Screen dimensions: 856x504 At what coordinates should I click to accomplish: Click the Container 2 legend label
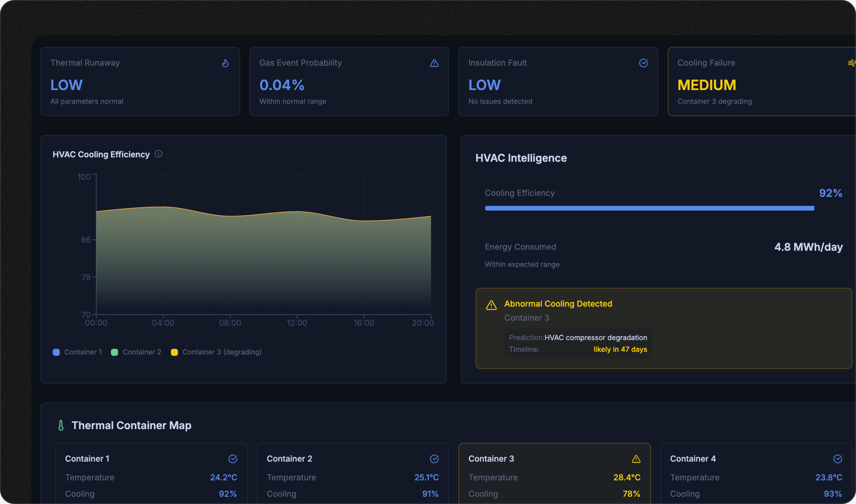(142, 352)
